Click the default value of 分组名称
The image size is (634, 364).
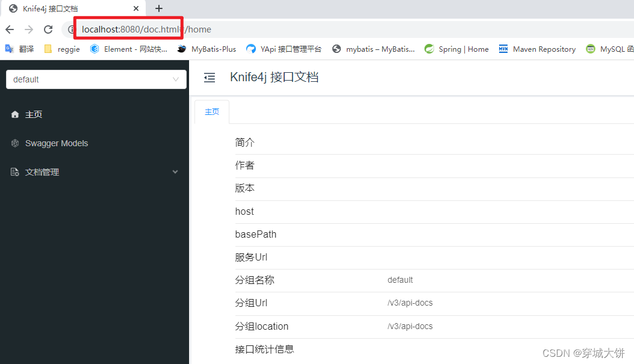[x=400, y=280]
